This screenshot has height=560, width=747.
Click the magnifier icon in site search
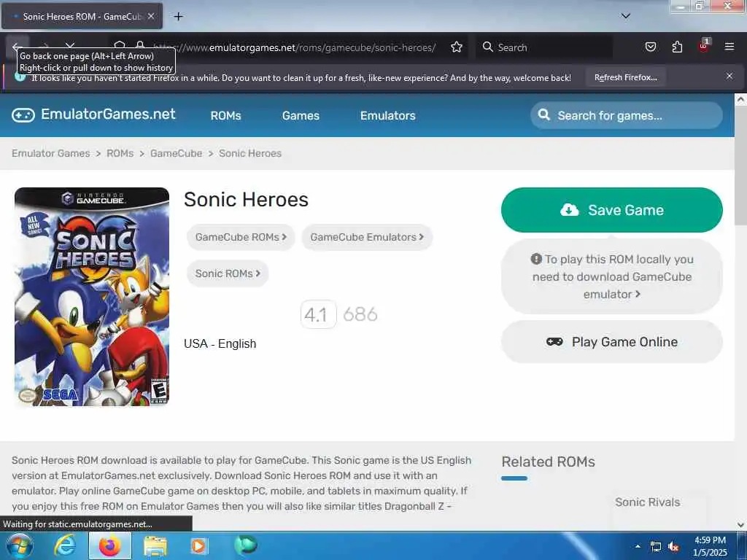coord(543,114)
